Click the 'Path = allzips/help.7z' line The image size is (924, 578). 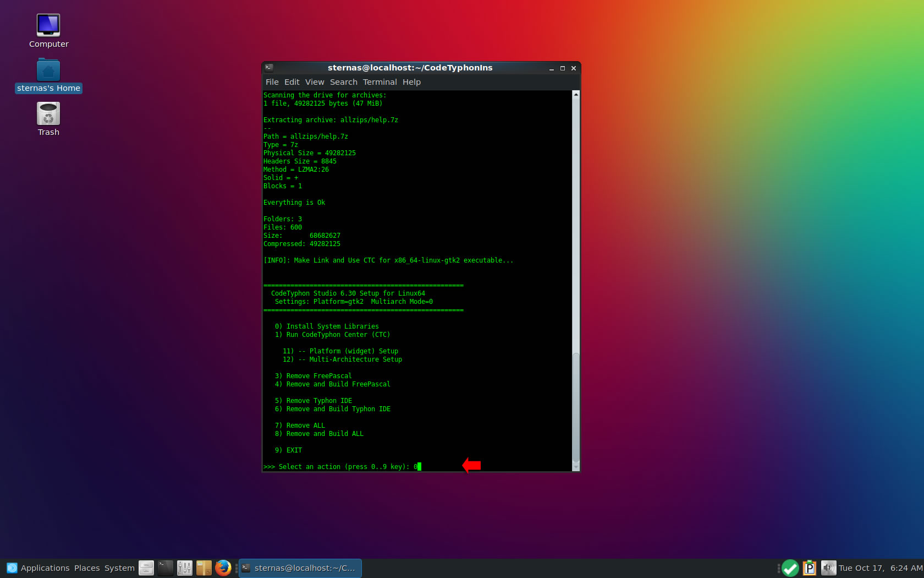pyautogui.click(x=306, y=137)
